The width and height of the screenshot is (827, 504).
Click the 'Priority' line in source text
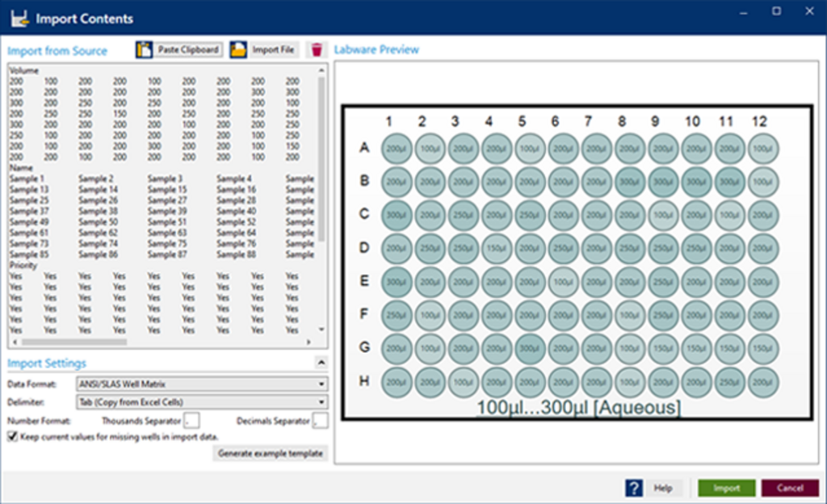[23, 265]
